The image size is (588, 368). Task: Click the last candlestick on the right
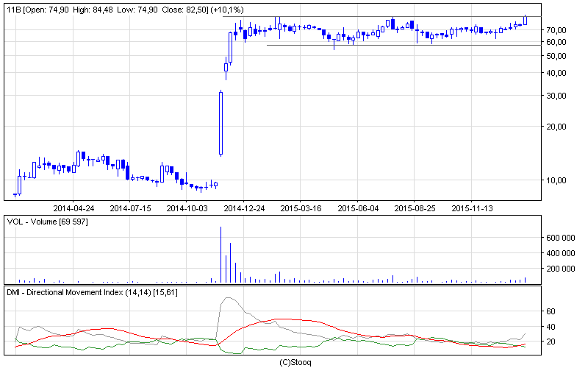click(x=526, y=21)
